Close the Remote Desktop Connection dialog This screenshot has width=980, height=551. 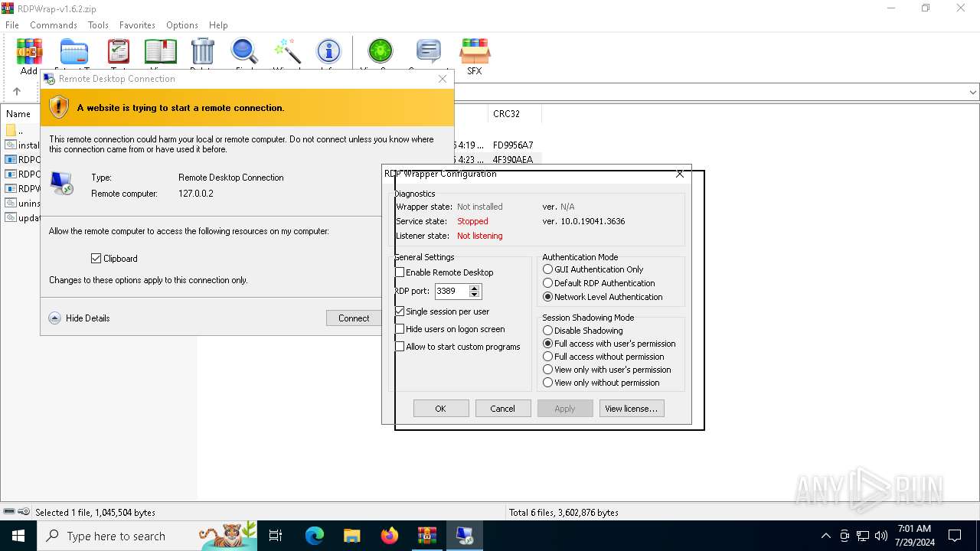443,79
